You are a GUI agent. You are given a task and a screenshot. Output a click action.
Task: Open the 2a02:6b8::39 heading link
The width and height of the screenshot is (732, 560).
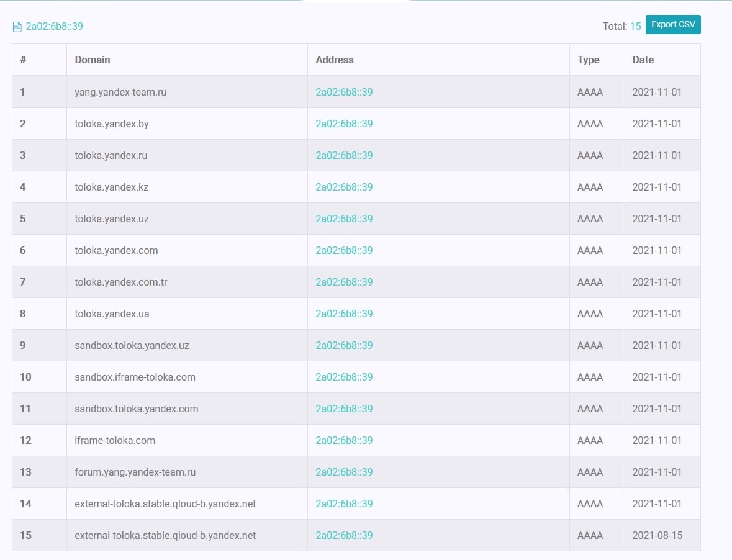click(54, 27)
